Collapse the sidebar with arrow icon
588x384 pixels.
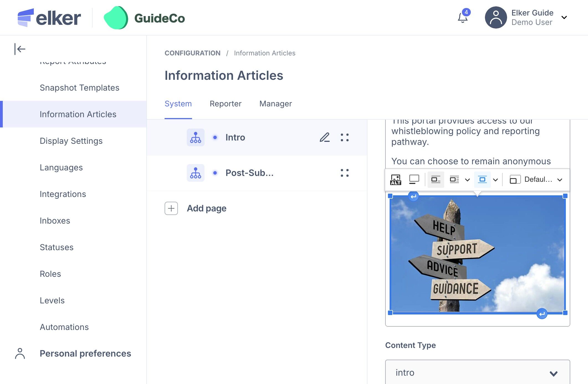click(20, 49)
